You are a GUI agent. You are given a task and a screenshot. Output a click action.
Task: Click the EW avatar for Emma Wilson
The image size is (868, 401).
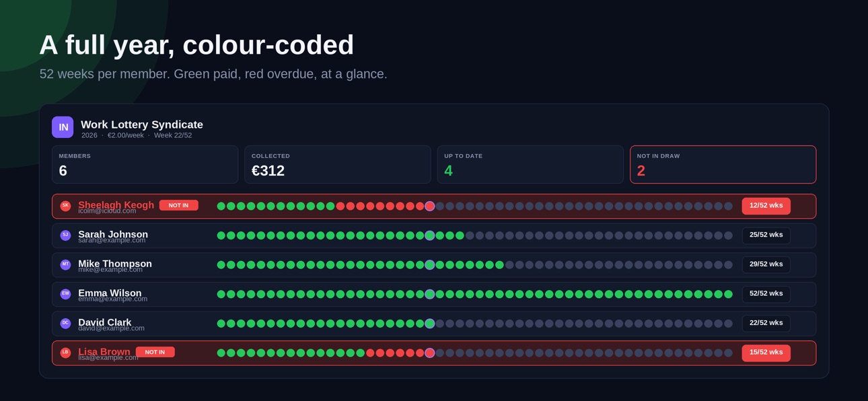pyautogui.click(x=65, y=294)
